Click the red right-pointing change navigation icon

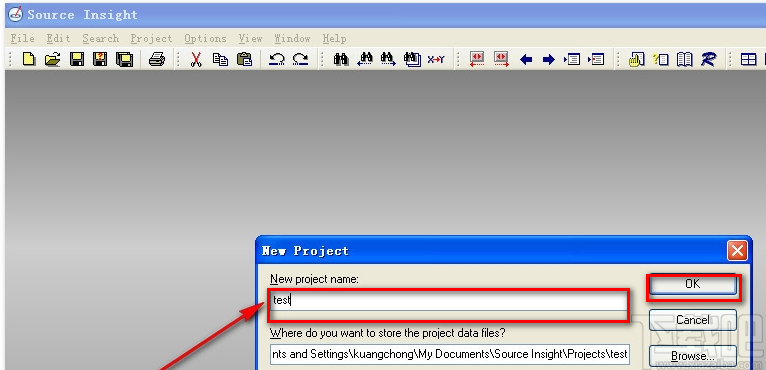501,60
